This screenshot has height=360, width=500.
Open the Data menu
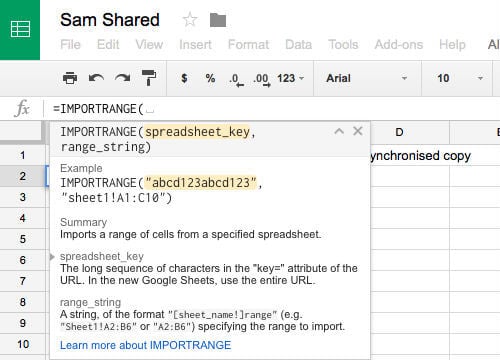298,44
